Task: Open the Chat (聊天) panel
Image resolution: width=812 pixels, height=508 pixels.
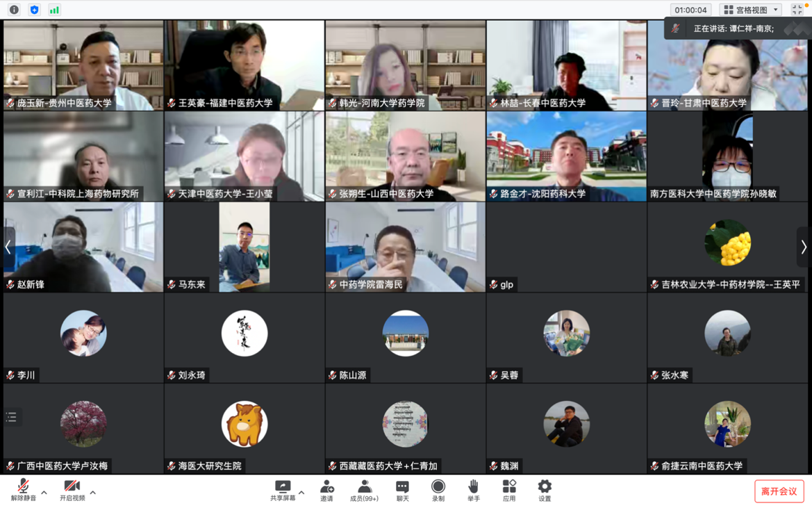Action: 402,489
